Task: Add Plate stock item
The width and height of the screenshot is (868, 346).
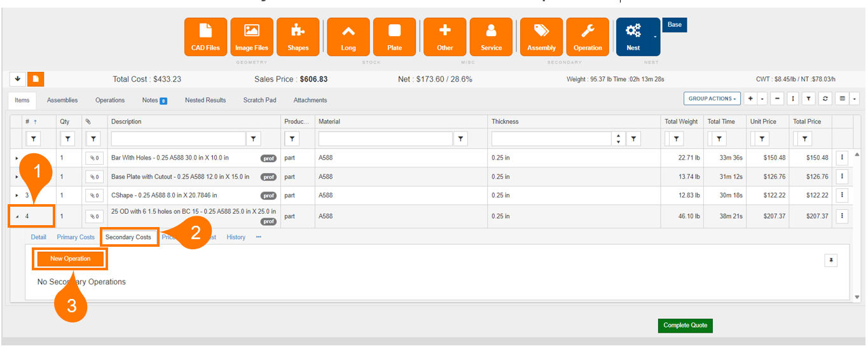Action: 394,37
